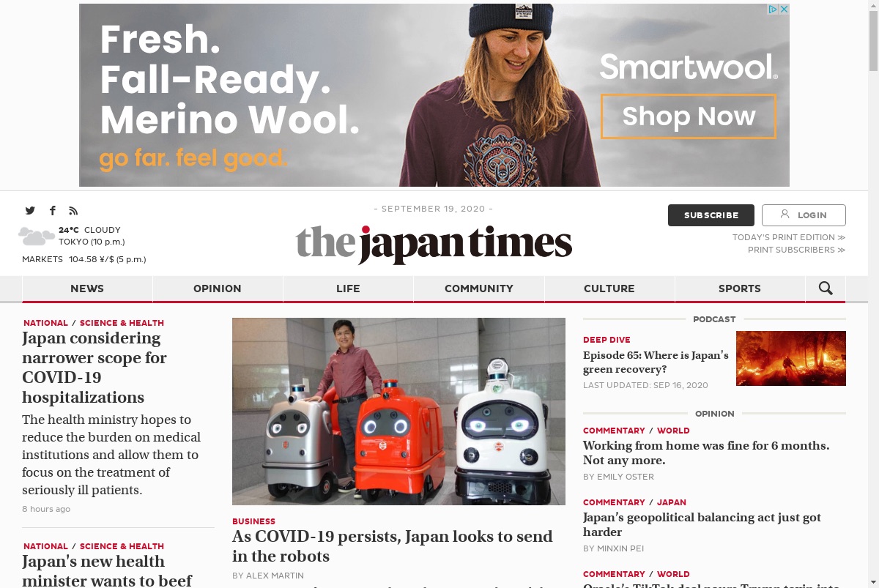Open the NEWS menu tab

pyautogui.click(x=87, y=289)
